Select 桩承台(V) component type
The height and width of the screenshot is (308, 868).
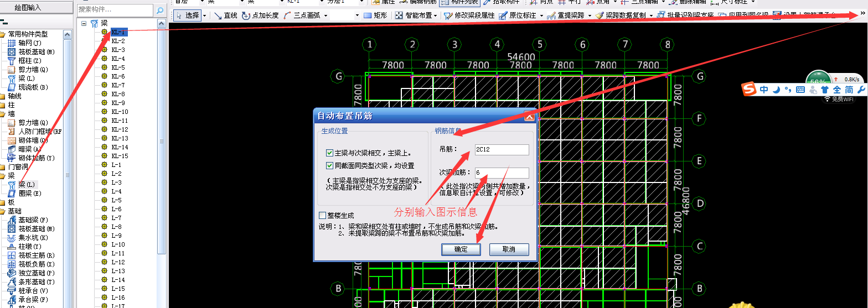click(x=28, y=291)
